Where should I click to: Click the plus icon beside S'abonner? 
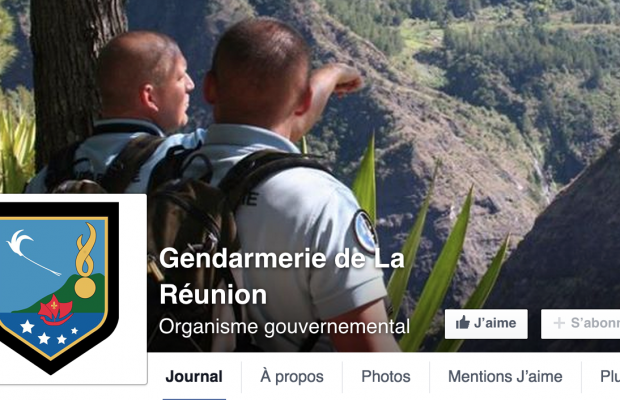pos(559,323)
